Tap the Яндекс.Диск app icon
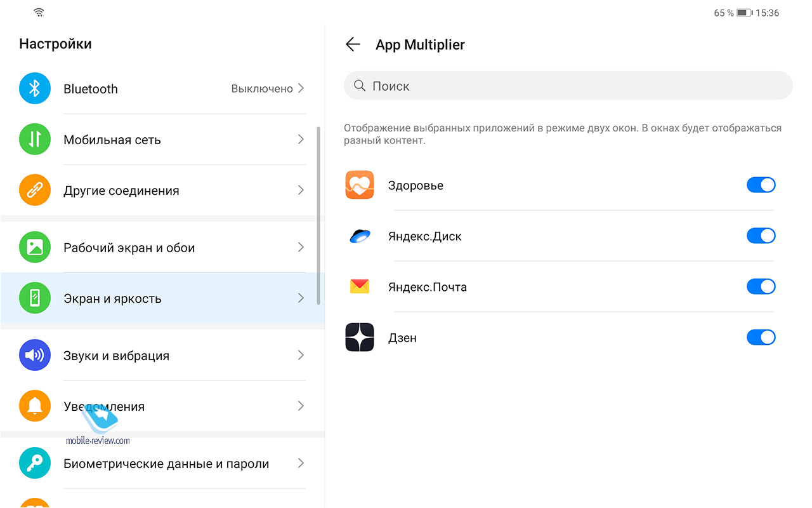This screenshot has width=812, height=508. pos(360,236)
